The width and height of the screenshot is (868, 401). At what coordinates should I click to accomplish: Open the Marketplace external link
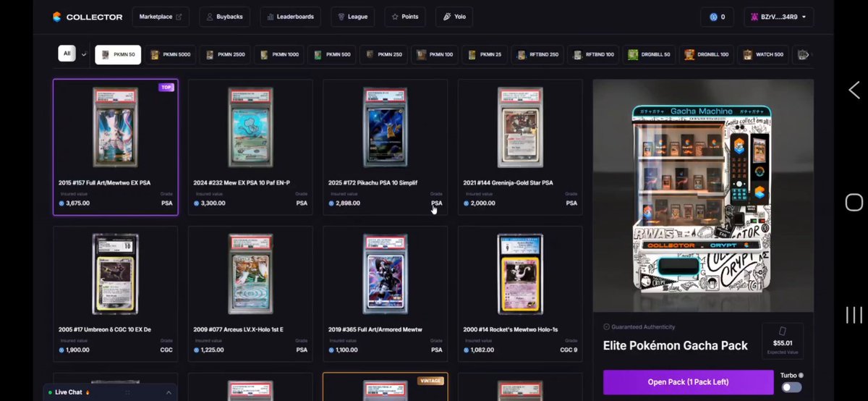(161, 17)
